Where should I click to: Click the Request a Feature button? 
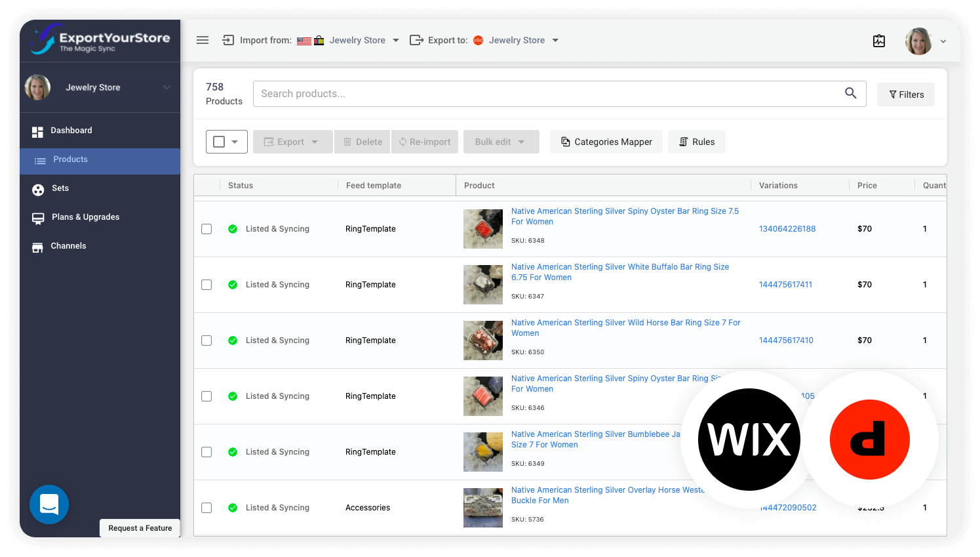coord(139,528)
